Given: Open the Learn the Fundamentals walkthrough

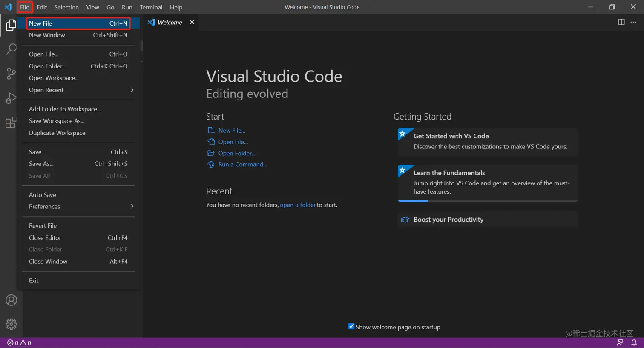Looking at the screenshot, I should coord(450,173).
